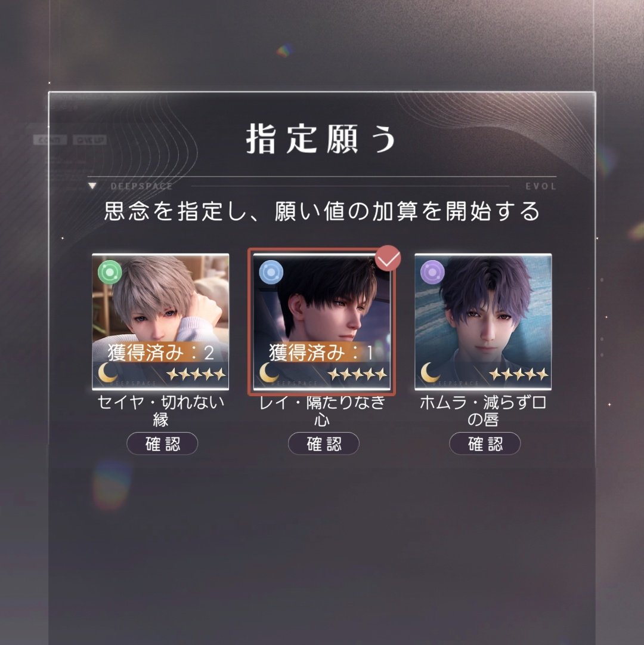Select the ホムラ・減らず口の唇 memory card
644x645 pixels.
(483, 322)
